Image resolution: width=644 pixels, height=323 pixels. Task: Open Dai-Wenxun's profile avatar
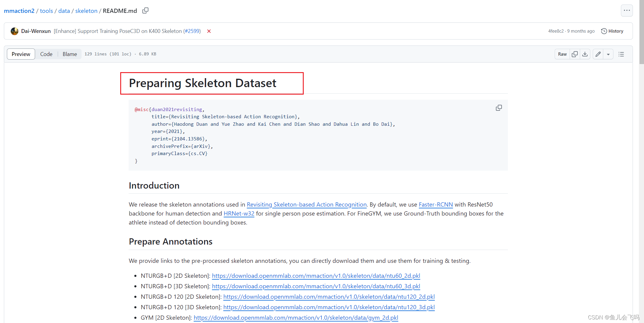(14, 31)
